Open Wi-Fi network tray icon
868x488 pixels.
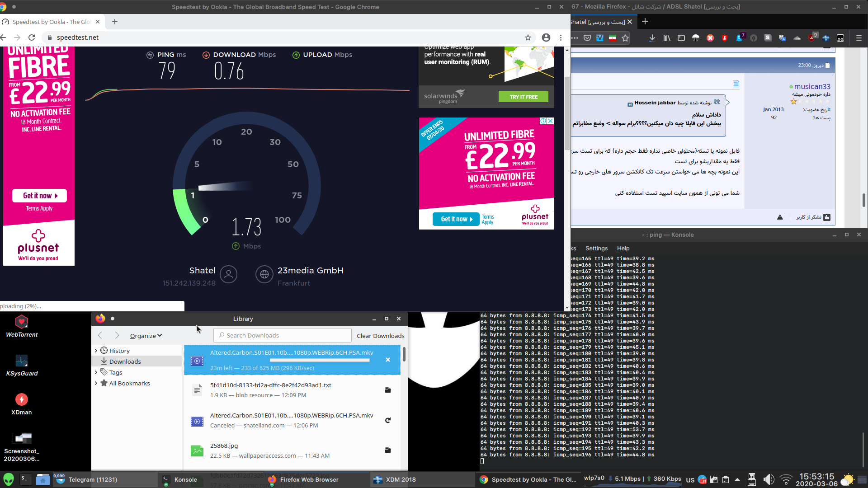(x=786, y=479)
